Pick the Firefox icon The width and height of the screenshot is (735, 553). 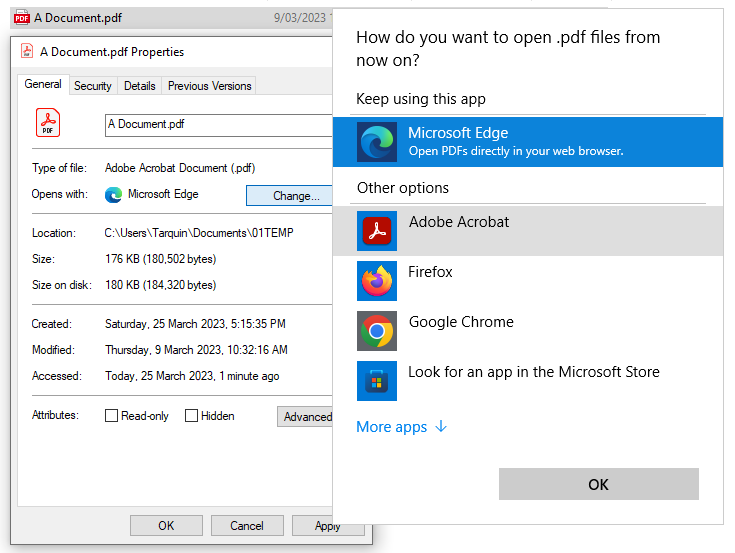tap(376, 281)
